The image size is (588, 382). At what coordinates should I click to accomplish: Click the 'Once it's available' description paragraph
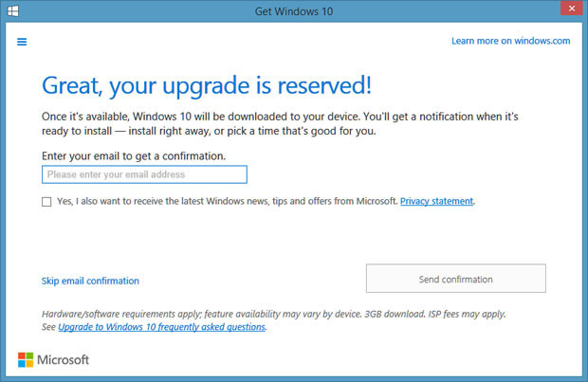(x=280, y=124)
